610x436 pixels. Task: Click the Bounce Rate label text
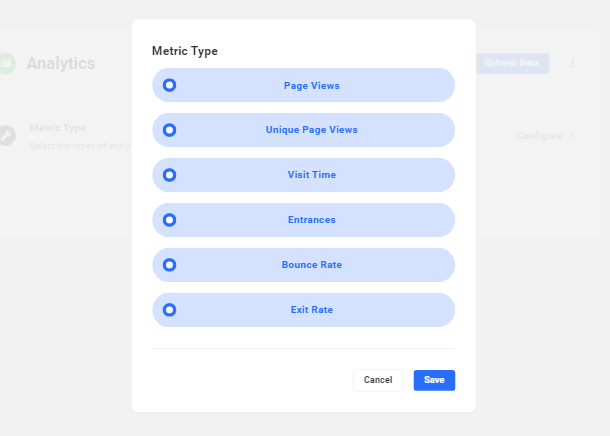(312, 265)
